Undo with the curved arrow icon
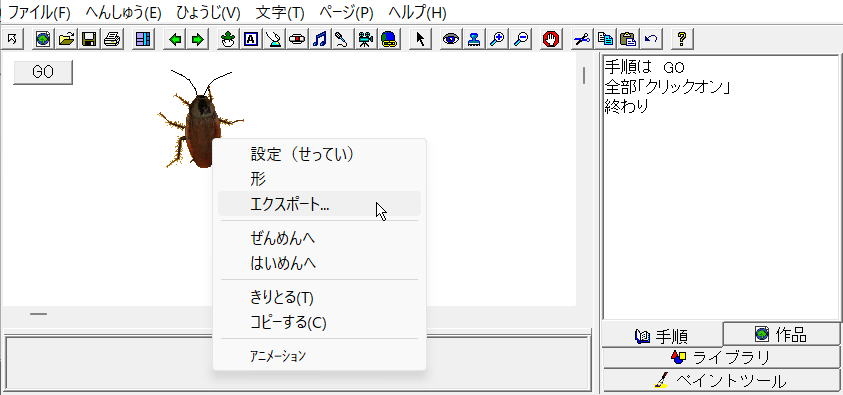The height and width of the screenshot is (395, 843). (651, 39)
